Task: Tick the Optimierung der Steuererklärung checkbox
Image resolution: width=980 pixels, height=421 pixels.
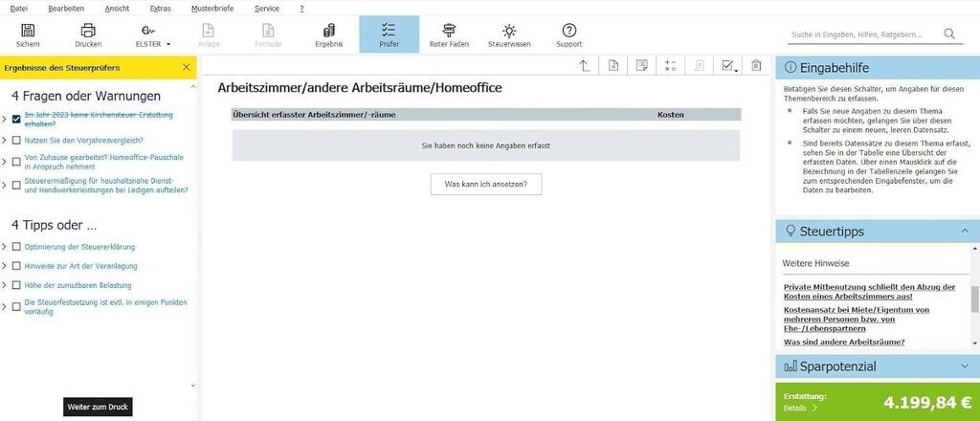Action: coord(16,247)
